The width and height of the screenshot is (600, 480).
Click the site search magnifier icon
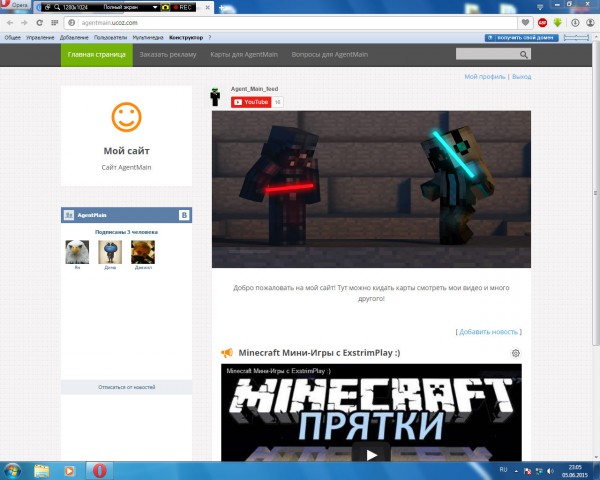[x=524, y=55]
